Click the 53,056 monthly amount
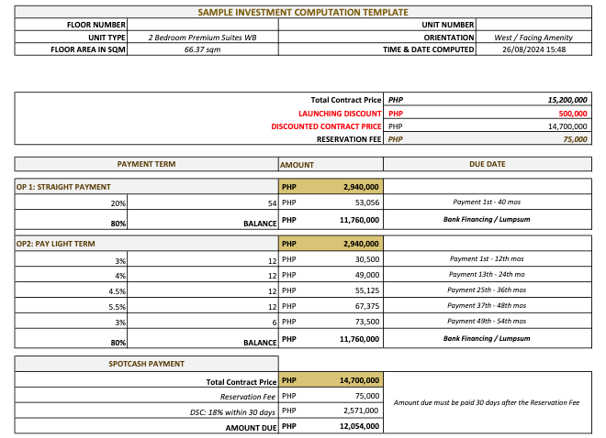Viewport: 606px width, 438px height. tap(367, 203)
